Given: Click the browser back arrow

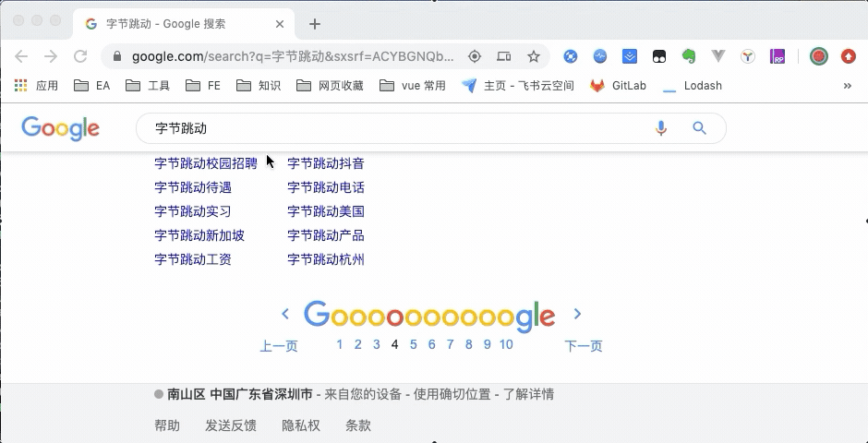Looking at the screenshot, I should [21, 56].
